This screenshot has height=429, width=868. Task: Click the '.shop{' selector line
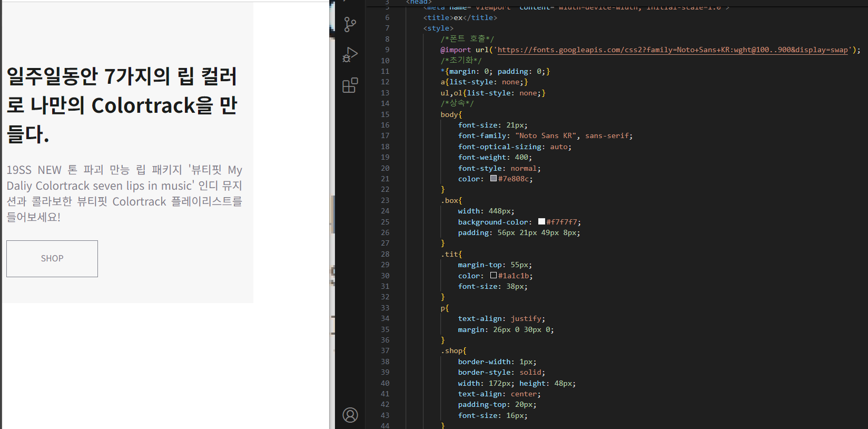tap(453, 351)
